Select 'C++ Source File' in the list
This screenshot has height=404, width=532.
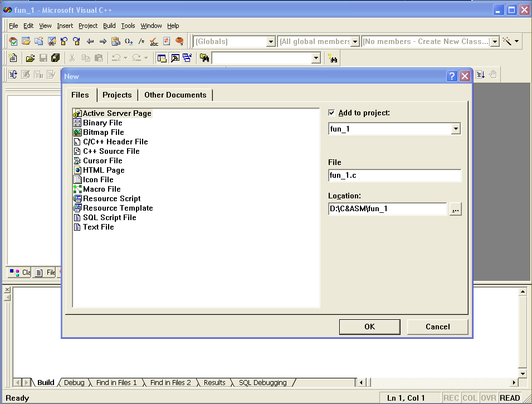coord(111,151)
